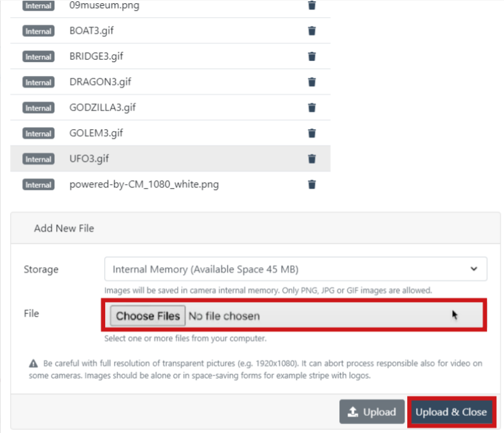
Task: Delete the GOLEM3.gif file
Action: [312, 133]
